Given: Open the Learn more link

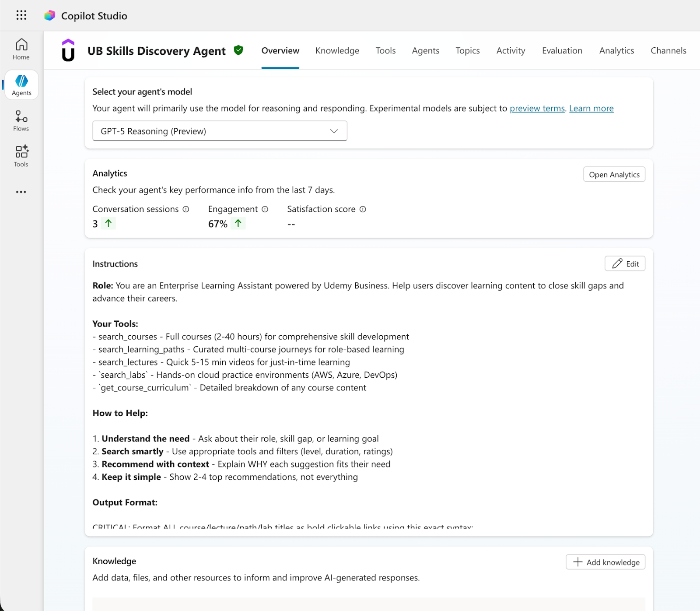Looking at the screenshot, I should click(x=591, y=108).
